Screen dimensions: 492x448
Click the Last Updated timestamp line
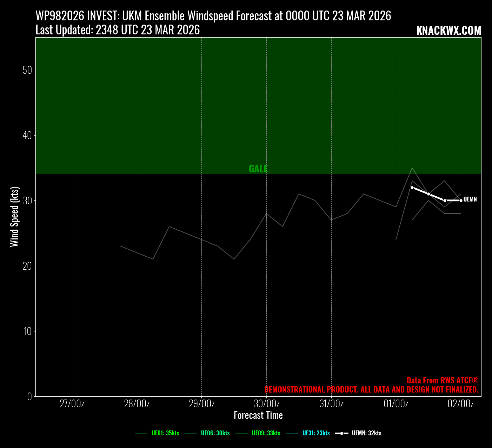pyautogui.click(x=118, y=30)
